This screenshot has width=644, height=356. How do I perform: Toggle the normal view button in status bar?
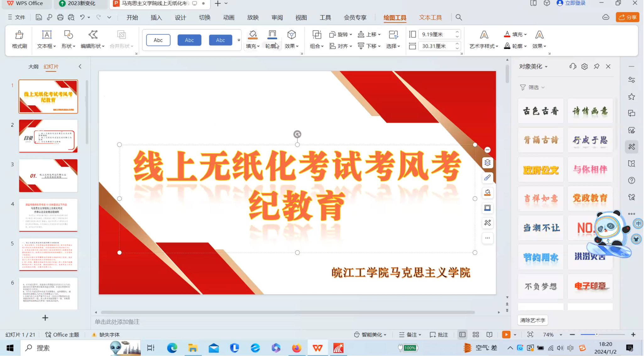pyautogui.click(x=462, y=335)
